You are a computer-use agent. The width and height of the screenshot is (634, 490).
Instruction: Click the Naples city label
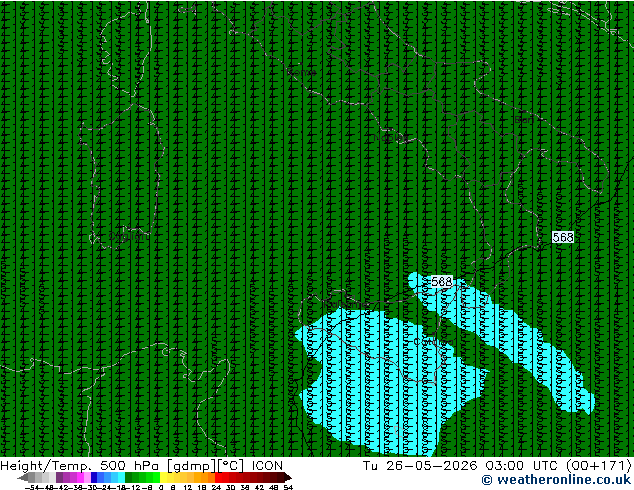pos(390,138)
